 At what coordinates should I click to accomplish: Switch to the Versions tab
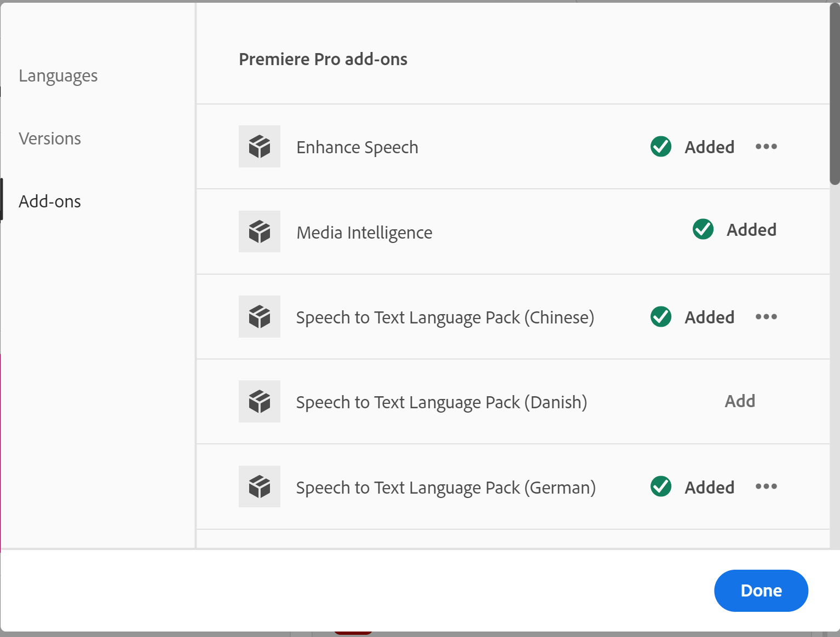(50, 138)
